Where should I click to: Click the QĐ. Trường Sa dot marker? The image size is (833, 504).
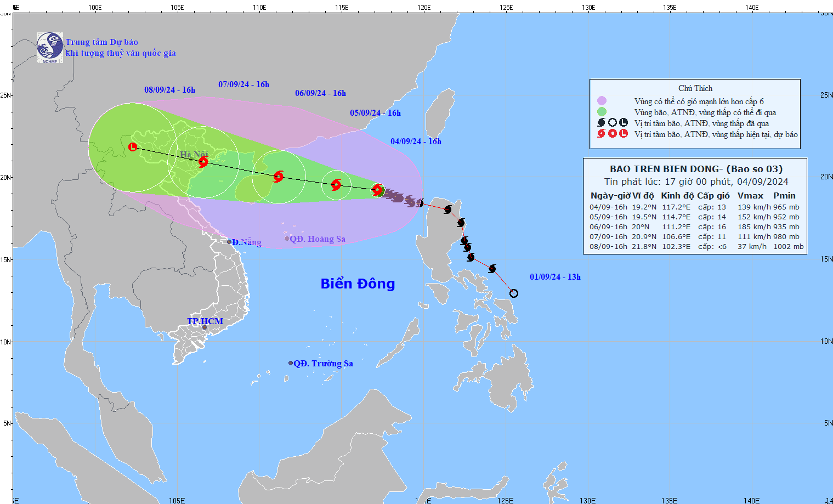tap(291, 363)
